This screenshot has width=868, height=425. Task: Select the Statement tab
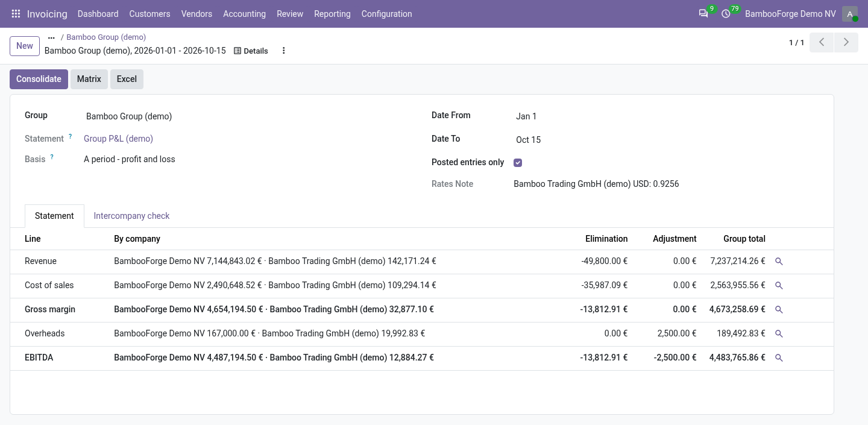[54, 216]
